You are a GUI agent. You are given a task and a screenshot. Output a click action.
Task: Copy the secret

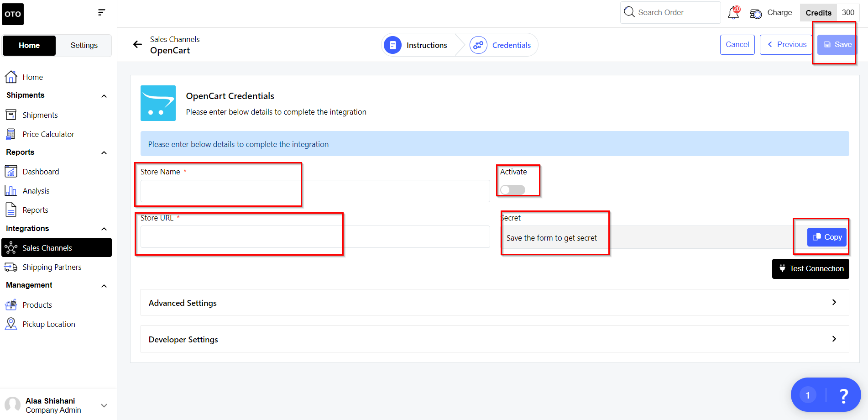827,237
